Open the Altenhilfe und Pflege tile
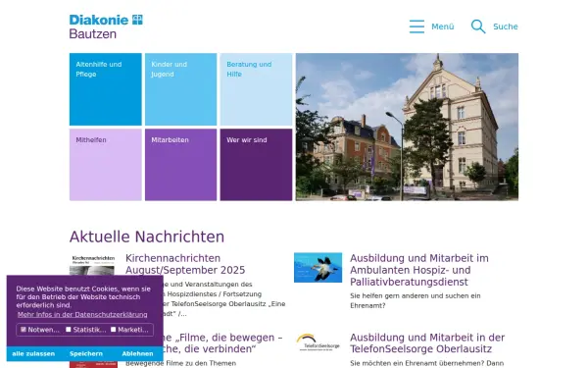This screenshot has width=588, height=368. (106, 89)
